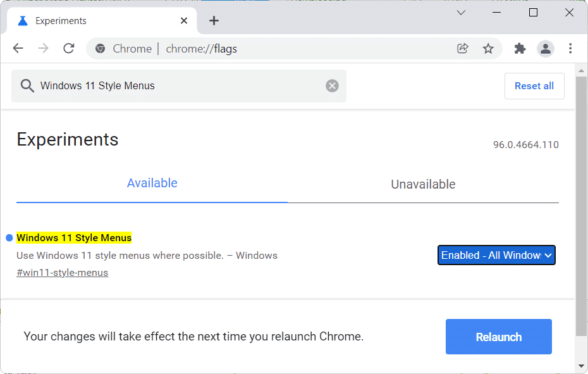Image resolution: width=588 pixels, height=374 pixels.
Task: Maximize the Chrome window
Action: click(x=533, y=13)
